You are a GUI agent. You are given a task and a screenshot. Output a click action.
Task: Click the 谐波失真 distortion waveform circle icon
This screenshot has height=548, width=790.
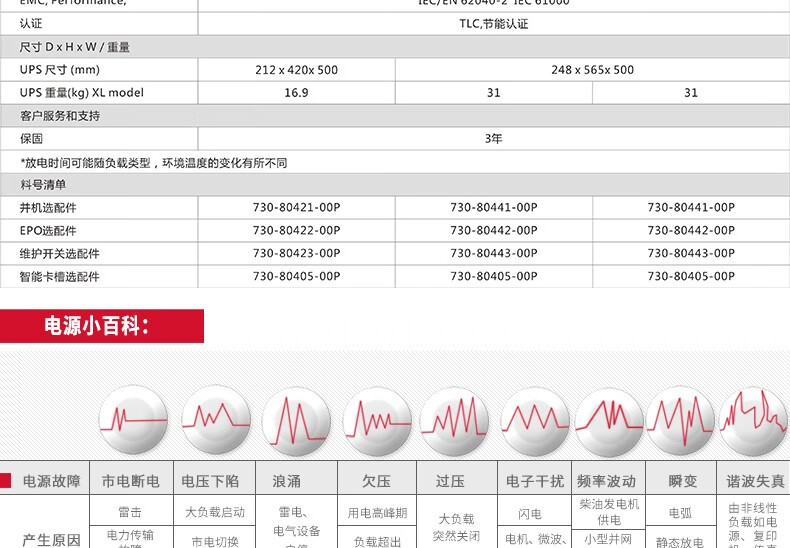click(754, 422)
